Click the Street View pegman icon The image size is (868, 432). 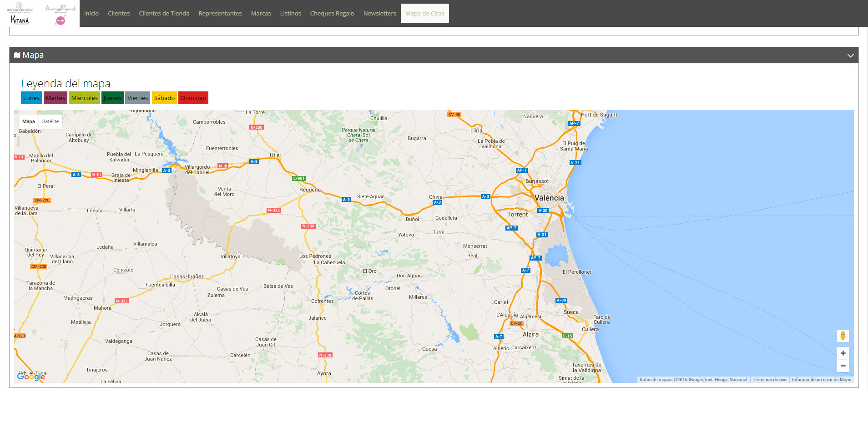tap(843, 336)
